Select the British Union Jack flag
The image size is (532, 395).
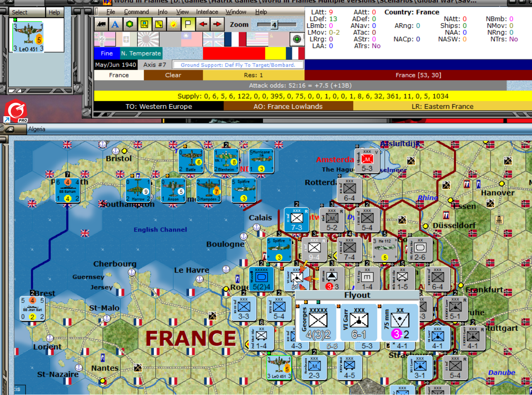coord(213,39)
